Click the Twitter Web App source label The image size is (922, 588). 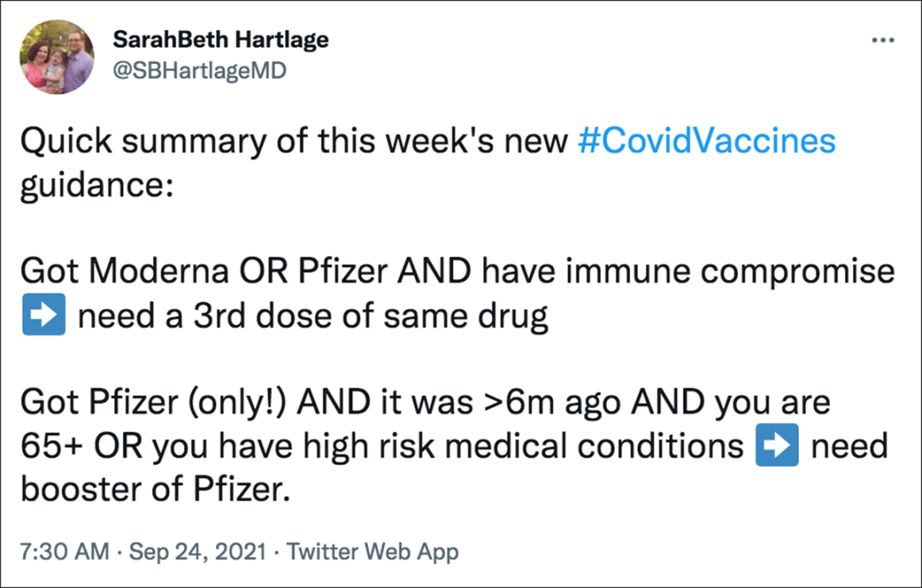click(372, 551)
